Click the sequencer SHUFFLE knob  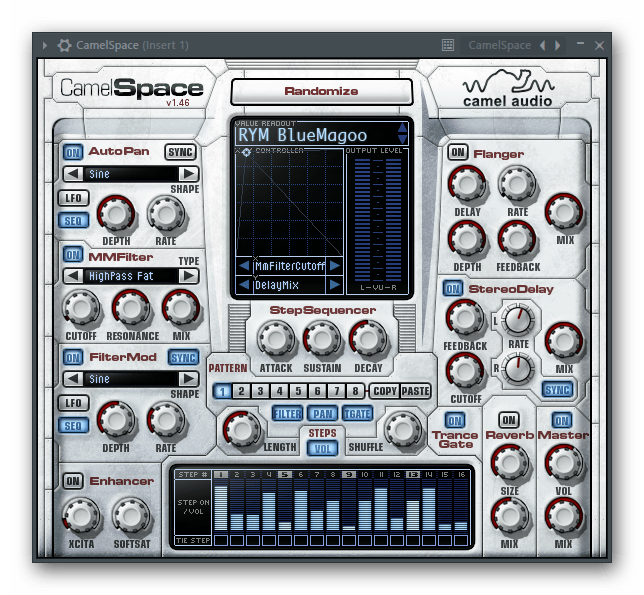click(402, 430)
